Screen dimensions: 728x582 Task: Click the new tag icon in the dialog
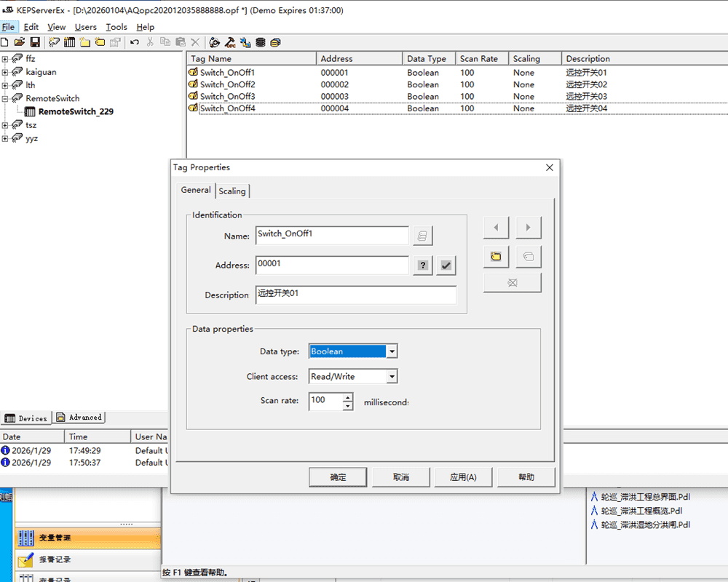(496, 256)
